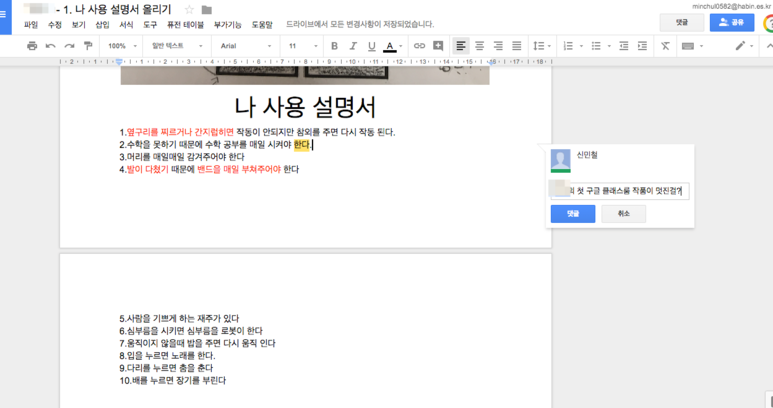The height and width of the screenshot is (408, 773).
Task: Click the increase indent icon
Action: (x=641, y=46)
